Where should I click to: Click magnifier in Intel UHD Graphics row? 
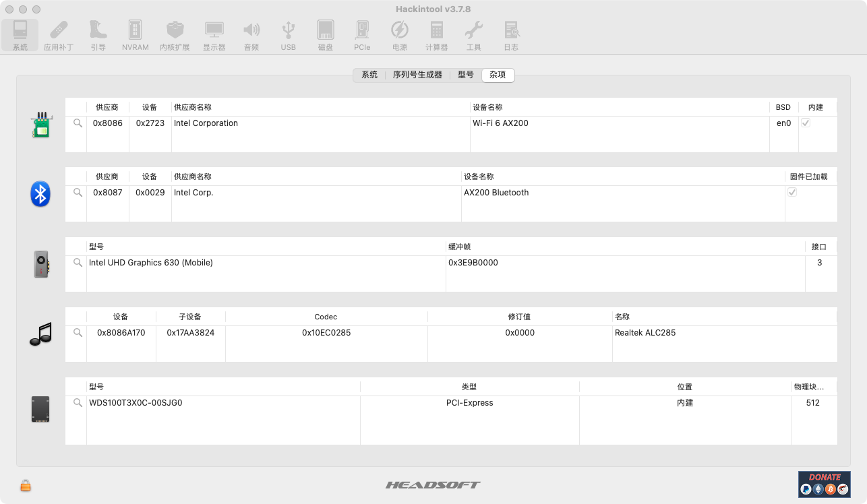point(78,263)
